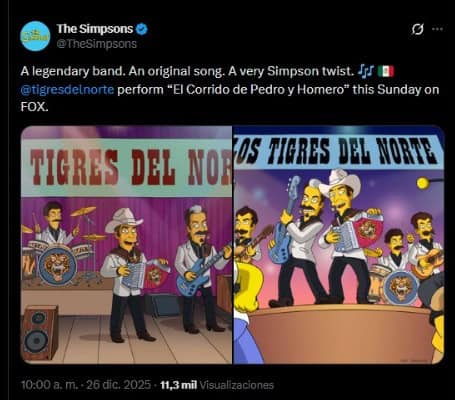The width and height of the screenshot is (455, 400).
Task: Click the 26 dic. 2025 date
Action: click(119, 385)
